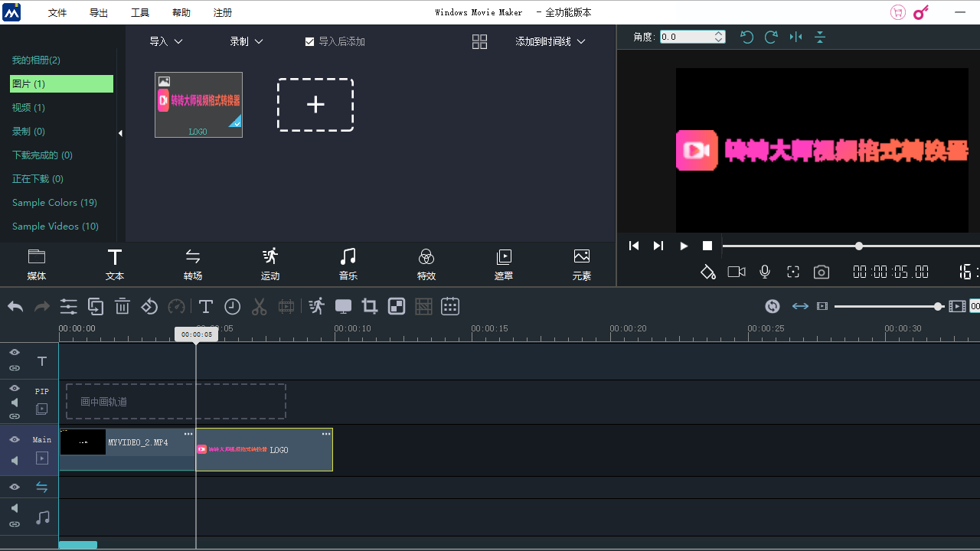
Task: Split the clip with the scissors tool
Action: [x=259, y=306]
